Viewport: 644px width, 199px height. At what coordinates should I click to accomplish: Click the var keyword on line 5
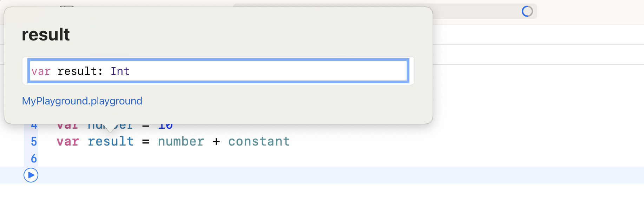(68, 141)
